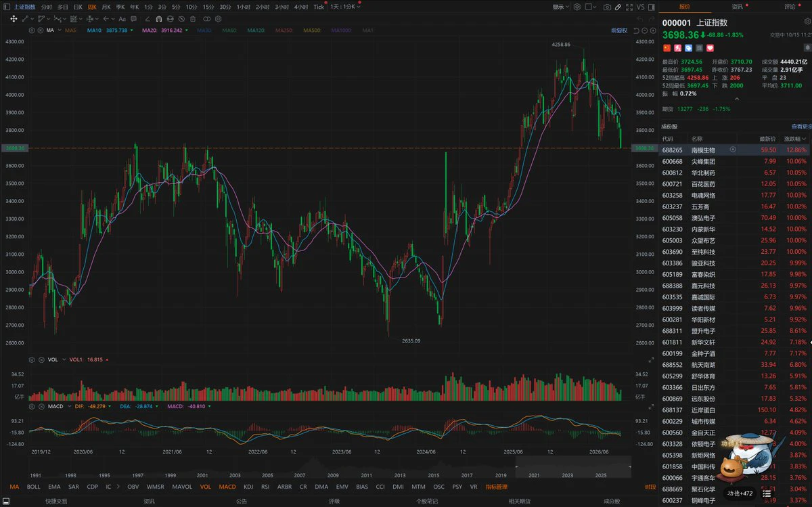Select stock row 南模生物
The width and height of the screenshot is (812, 507).
[x=735, y=150]
